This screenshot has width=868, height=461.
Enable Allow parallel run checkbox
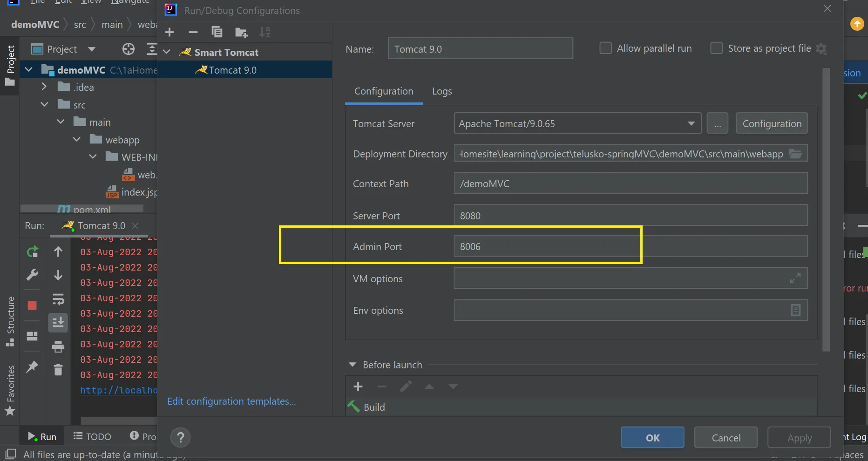click(605, 48)
